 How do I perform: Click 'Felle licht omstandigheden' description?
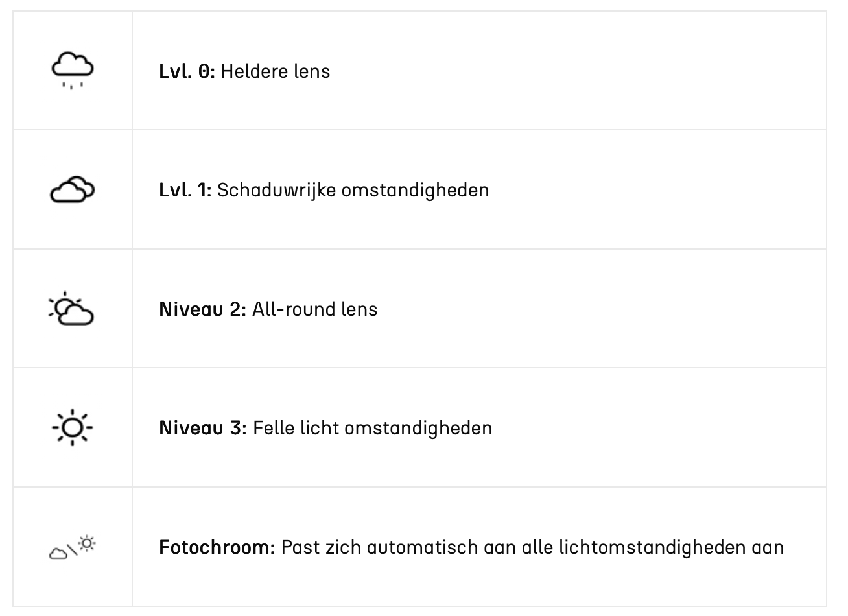coord(373,428)
